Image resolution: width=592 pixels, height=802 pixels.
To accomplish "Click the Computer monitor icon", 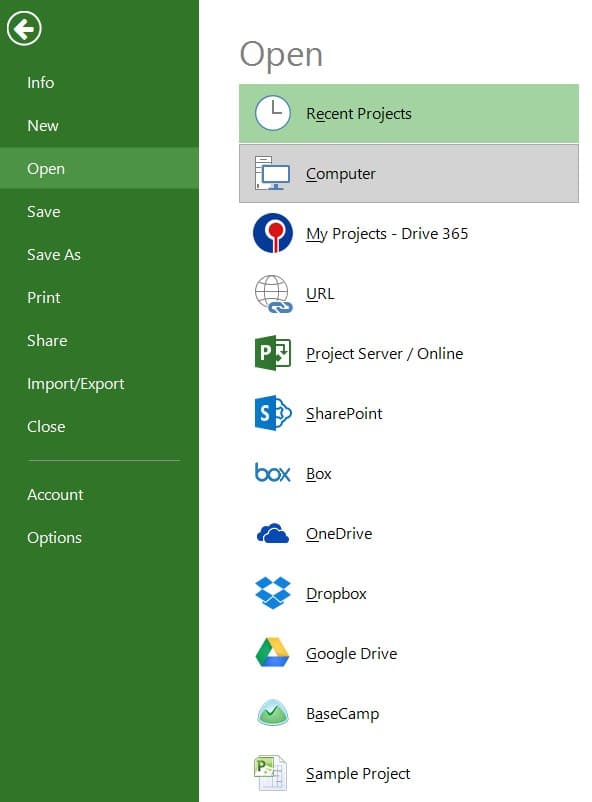I will click(273, 173).
